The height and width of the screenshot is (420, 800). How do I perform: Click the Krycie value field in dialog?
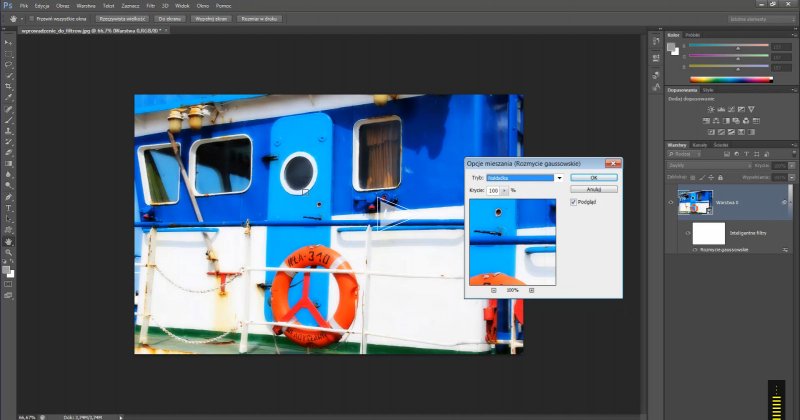[494, 188]
